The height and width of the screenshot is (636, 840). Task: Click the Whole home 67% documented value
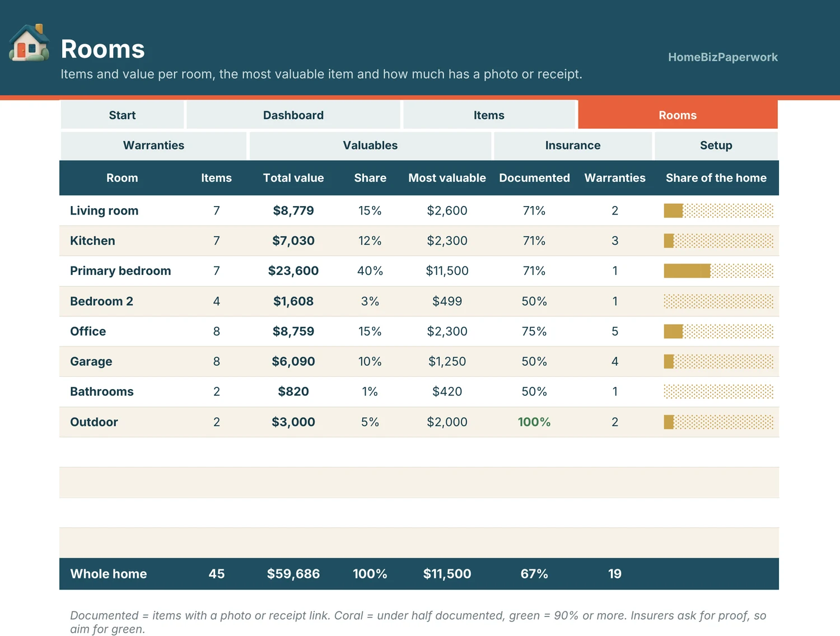coord(534,574)
